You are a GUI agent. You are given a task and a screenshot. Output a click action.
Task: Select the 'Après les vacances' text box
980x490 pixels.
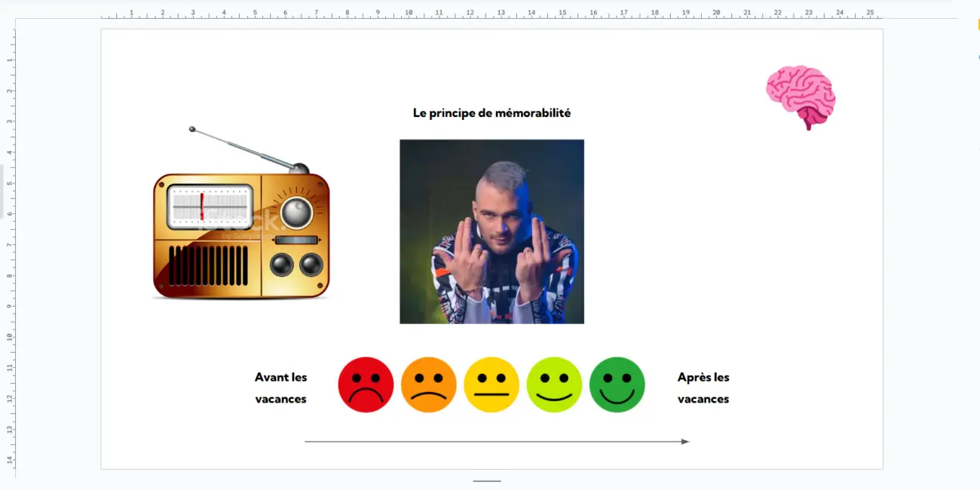[703, 387]
